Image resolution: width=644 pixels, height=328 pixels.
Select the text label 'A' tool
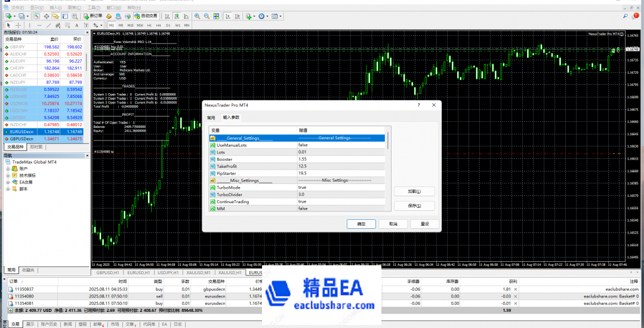(77, 25)
